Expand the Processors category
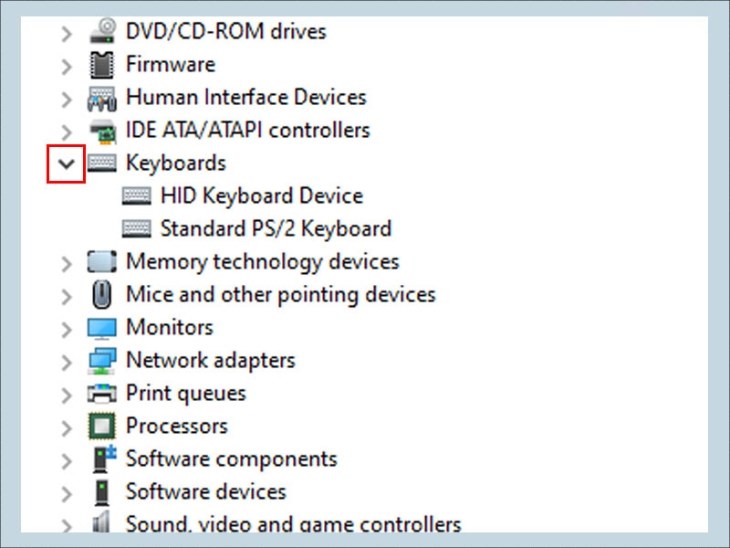730x548 pixels. [x=66, y=427]
